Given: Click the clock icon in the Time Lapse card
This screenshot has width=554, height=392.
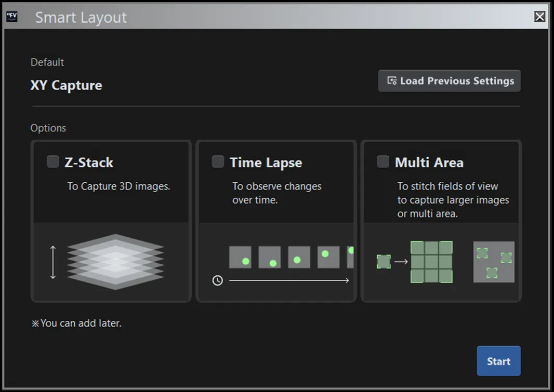Looking at the screenshot, I should pyautogui.click(x=217, y=280).
